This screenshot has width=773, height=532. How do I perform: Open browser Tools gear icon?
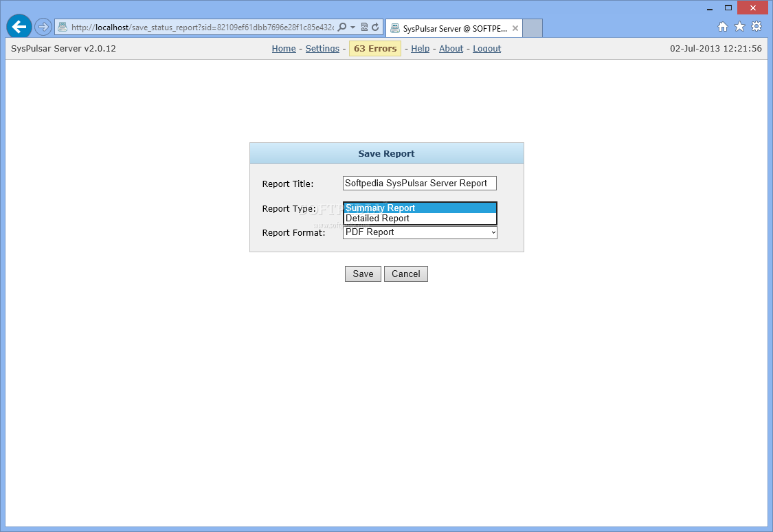click(757, 27)
